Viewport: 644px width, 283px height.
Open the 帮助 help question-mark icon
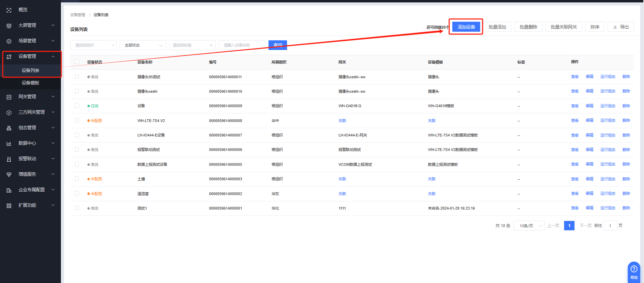point(634,269)
